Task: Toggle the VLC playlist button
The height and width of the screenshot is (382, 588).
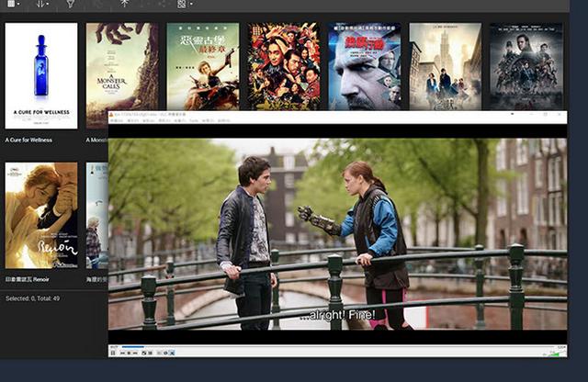Action: point(159,353)
